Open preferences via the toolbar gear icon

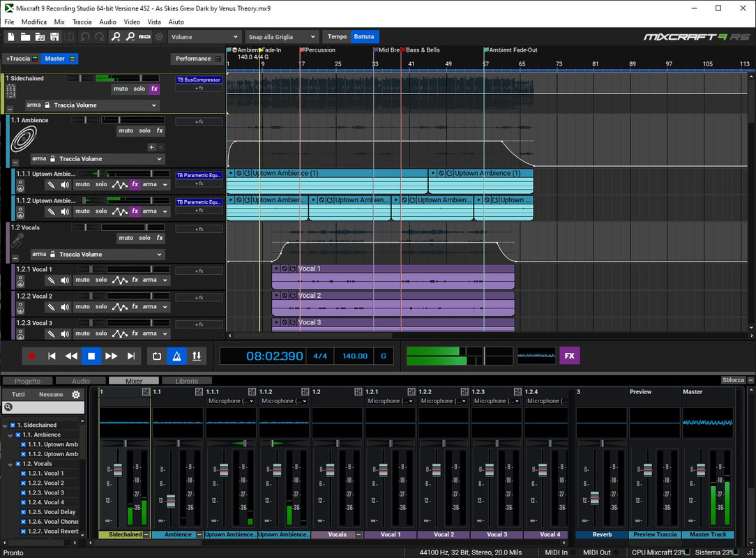(x=159, y=37)
